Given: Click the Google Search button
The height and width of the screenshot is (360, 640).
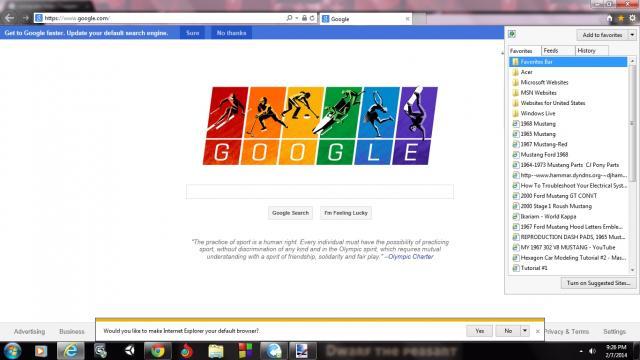Looking at the screenshot, I should [x=290, y=213].
